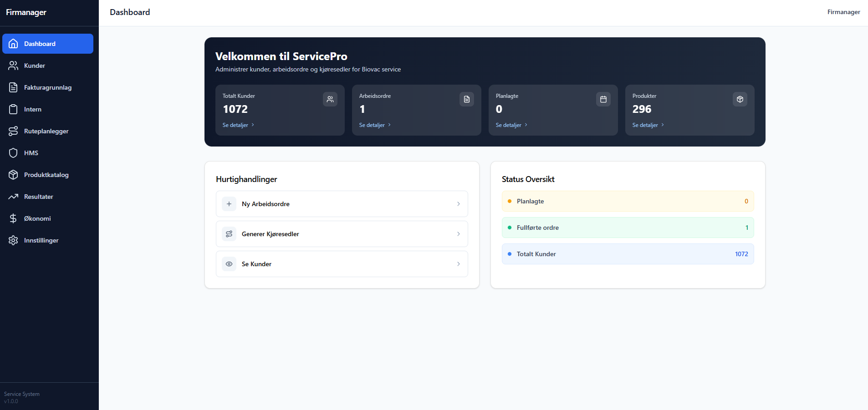Go to Fakturagrunnlag in sidebar
The height and width of the screenshot is (410, 868).
click(x=48, y=87)
